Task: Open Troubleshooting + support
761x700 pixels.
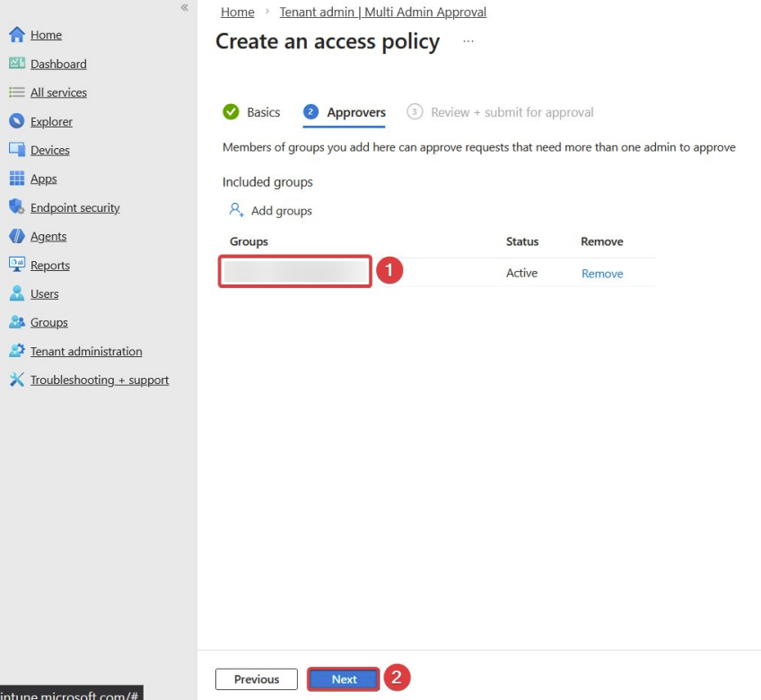Action: (x=100, y=380)
